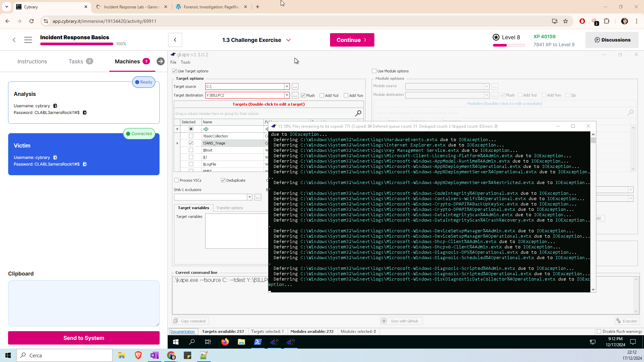644x362 pixels.
Task: Open the Target destination dropdown
Action: point(287,95)
